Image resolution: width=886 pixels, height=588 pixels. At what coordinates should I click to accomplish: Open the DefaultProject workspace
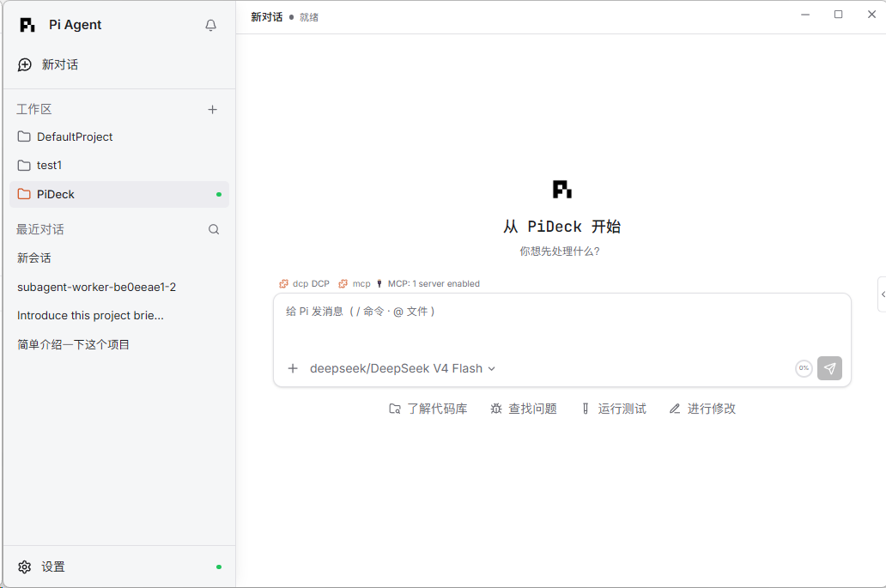[119, 136]
